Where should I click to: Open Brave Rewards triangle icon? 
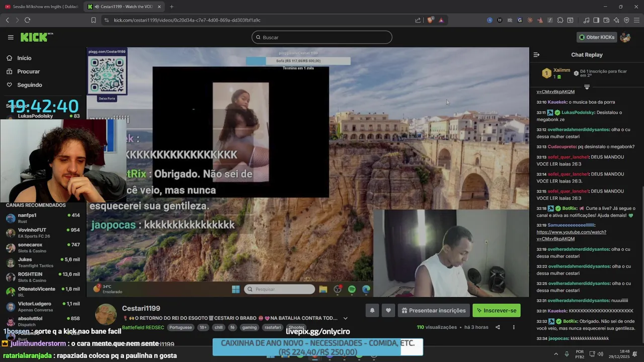(441, 20)
